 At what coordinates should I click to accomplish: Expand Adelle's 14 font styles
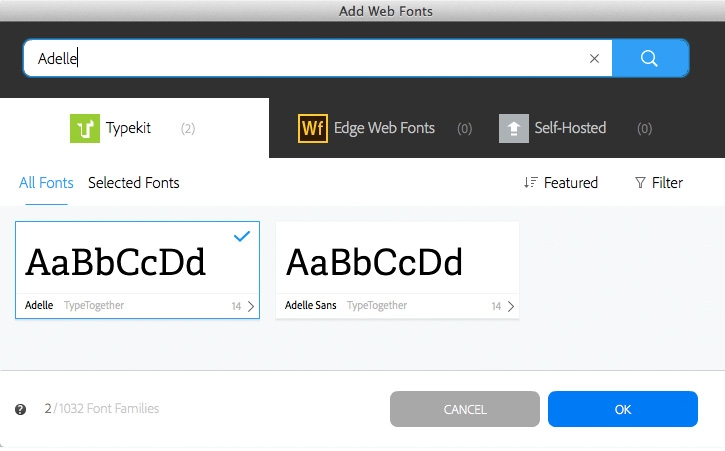243,306
